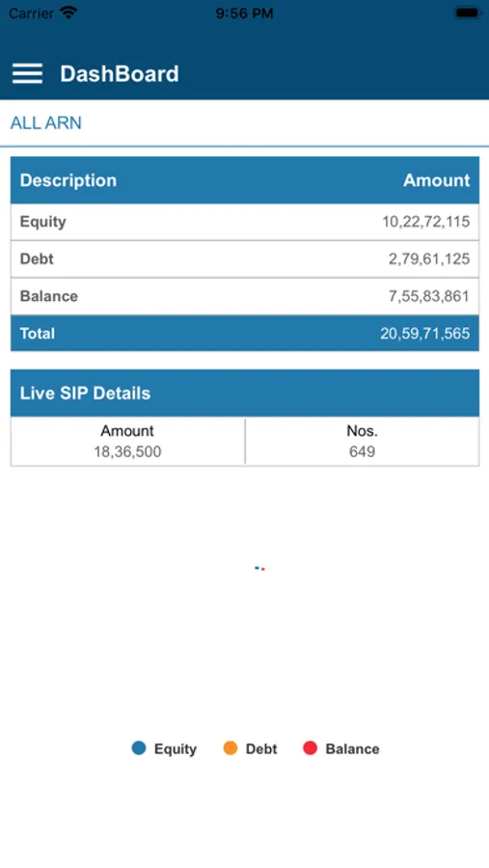The width and height of the screenshot is (489, 868).
Task: Select the ALL ARN filter
Action: (x=46, y=122)
